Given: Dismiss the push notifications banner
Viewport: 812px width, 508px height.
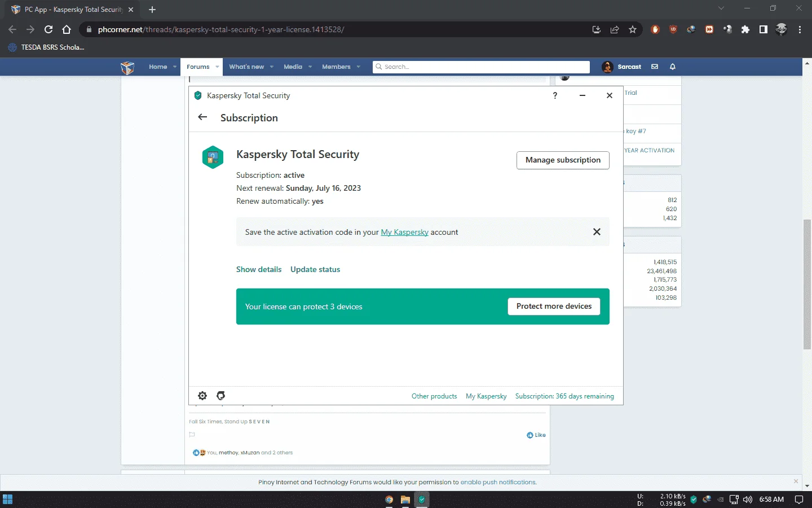Looking at the screenshot, I should 796,481.
